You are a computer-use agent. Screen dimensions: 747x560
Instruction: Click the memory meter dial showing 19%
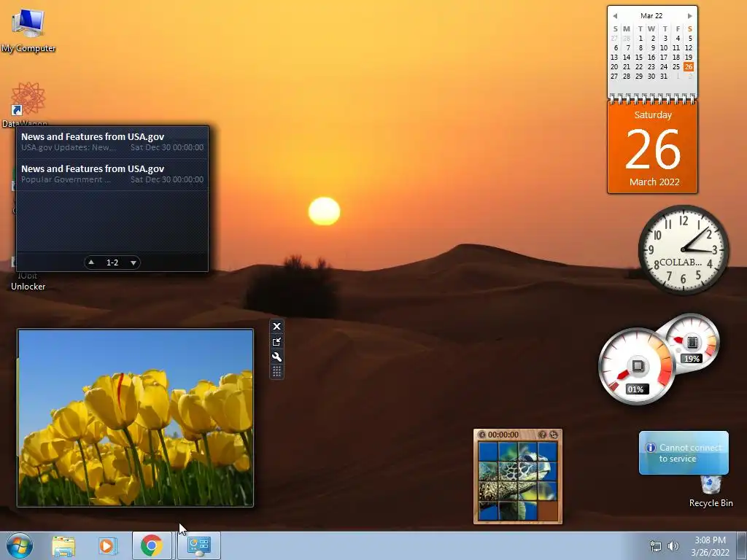tap(692, 342)
